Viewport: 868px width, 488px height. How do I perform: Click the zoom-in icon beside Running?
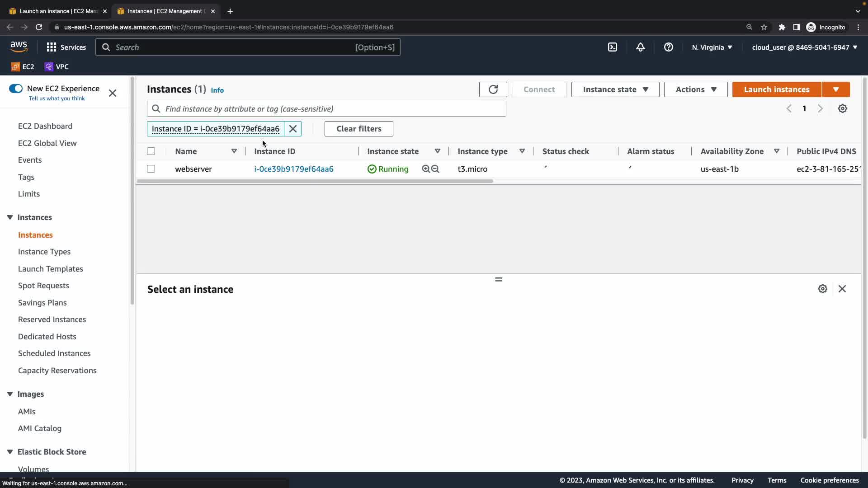click(426, 169)
